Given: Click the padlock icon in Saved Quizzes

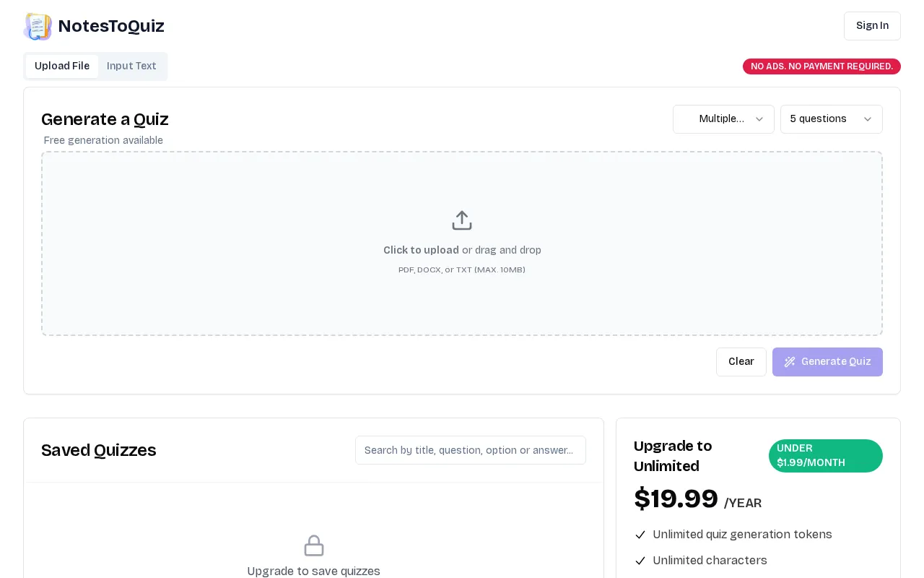Looking at the screenshot, I should pos(314,545).
